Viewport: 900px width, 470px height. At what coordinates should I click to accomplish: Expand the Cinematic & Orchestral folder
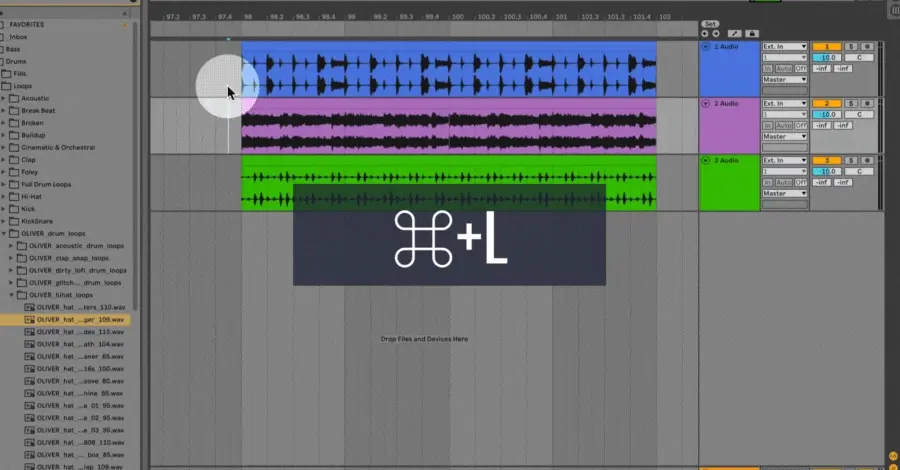click(3, 147)
